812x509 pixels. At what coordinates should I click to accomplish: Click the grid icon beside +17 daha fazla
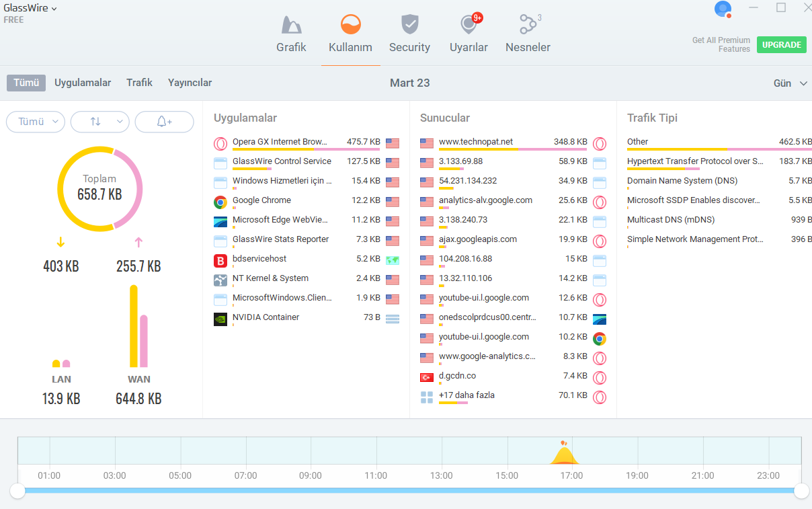pyautogui.click(x=426, y=397)
